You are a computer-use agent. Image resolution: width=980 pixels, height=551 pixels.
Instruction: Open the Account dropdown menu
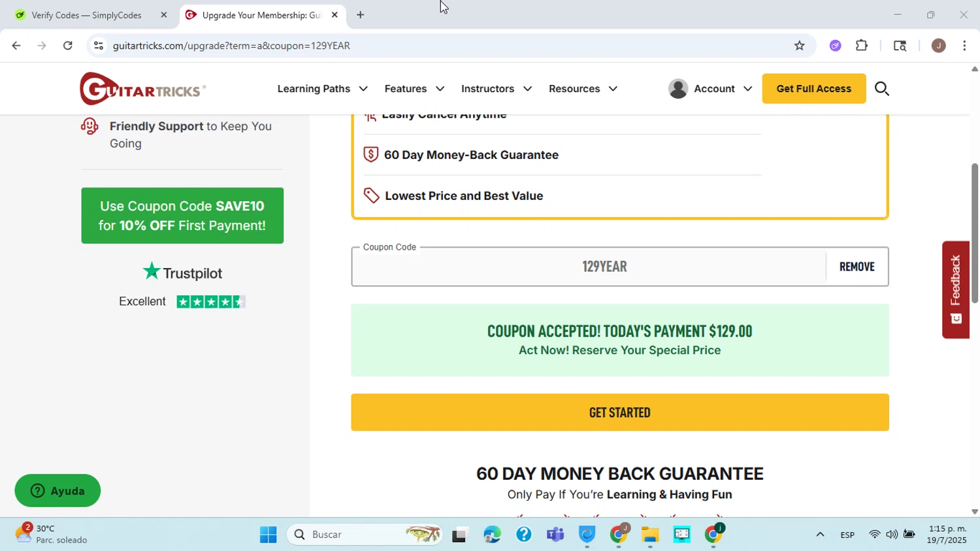[x=723, y=88]
